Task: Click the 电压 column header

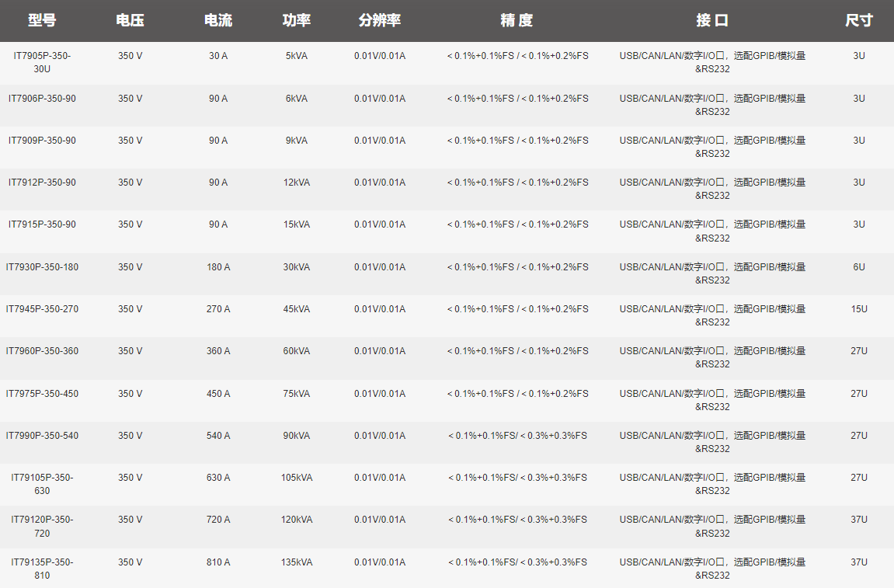Action: 130,20
